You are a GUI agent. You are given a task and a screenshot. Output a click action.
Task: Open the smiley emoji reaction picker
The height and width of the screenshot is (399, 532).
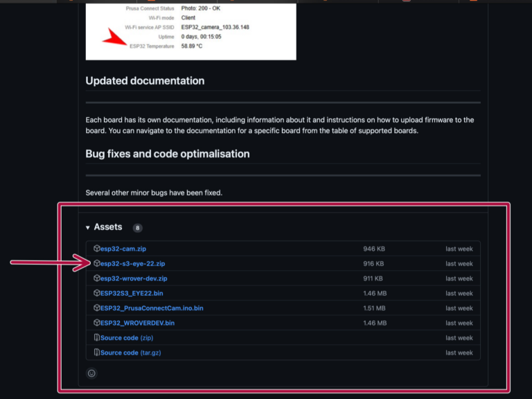(x=91, y=373)
